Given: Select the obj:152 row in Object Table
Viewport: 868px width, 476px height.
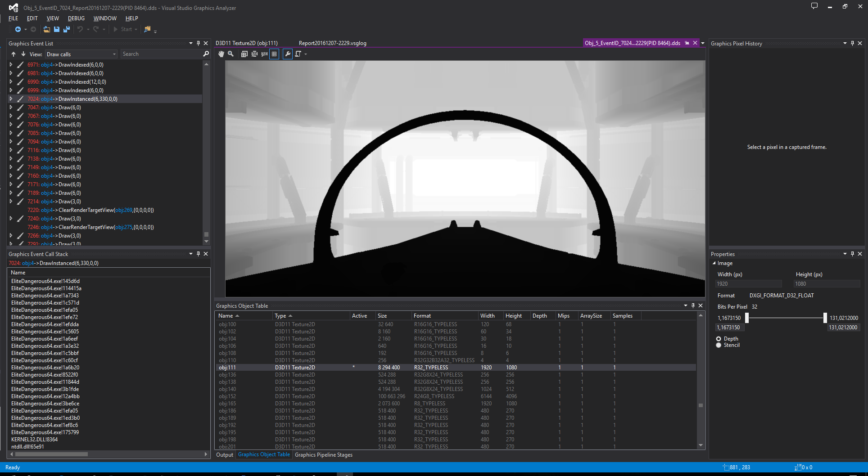Looking at the screenshot, I should (456, 396).
